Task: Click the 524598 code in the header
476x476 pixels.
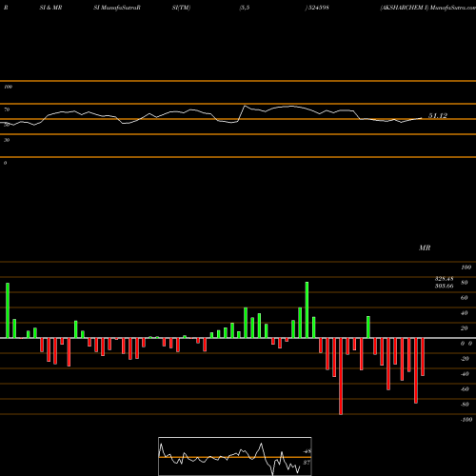Action: point(318,8)
